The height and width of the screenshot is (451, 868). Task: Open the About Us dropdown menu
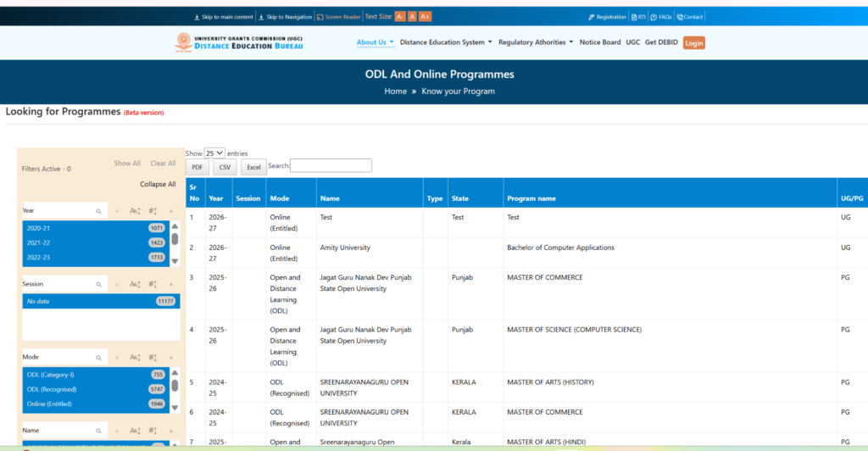(375, 42)
